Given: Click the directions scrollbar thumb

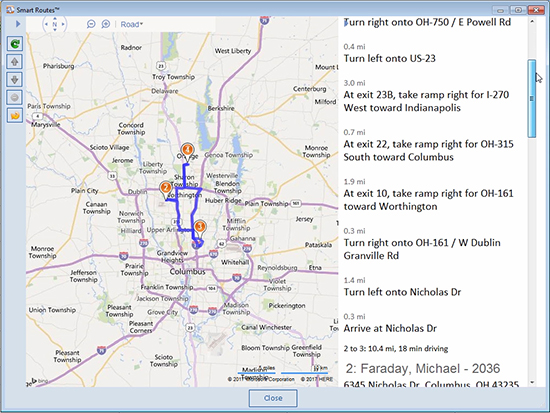Looking at the screenshot, I should point(532,99).
